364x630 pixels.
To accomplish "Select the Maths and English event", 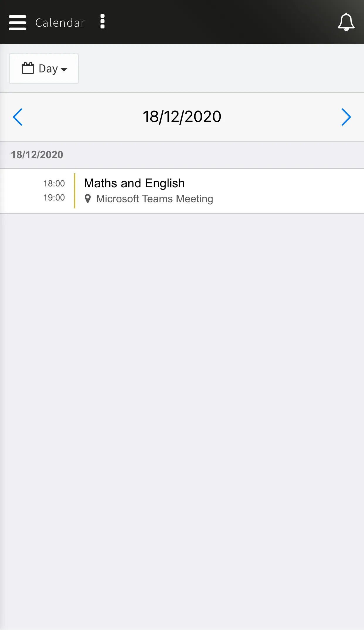I will (134, 183).
